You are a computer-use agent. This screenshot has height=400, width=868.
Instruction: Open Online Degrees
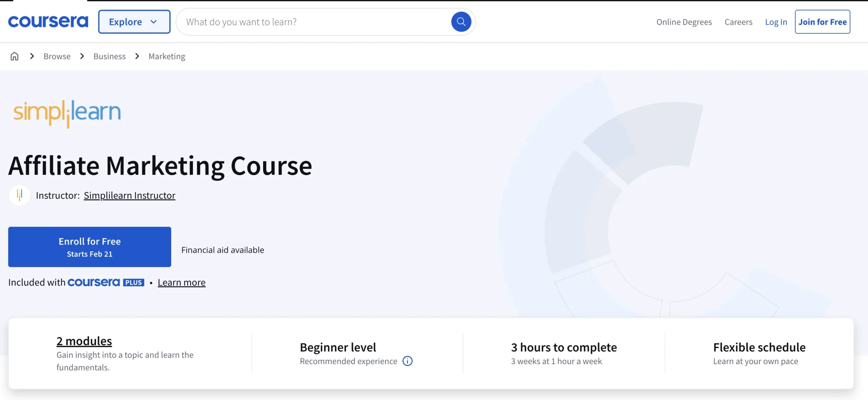click(684, 22)
